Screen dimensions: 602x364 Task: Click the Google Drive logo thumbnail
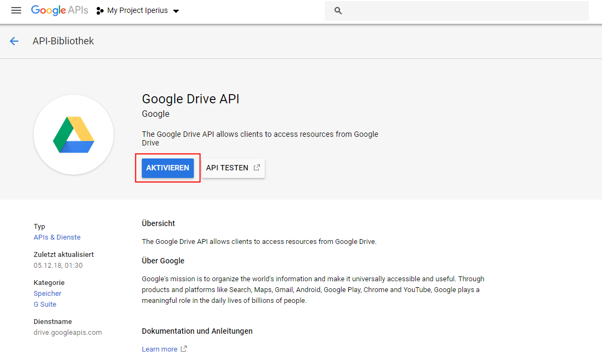(x=73, y=135)
